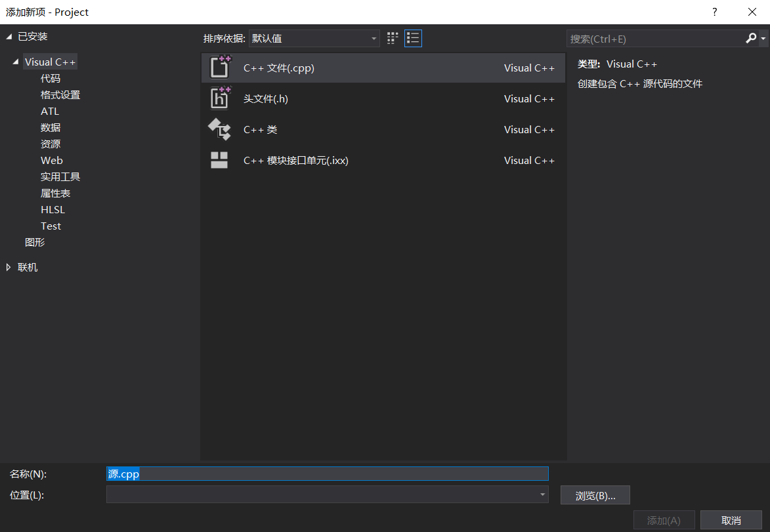Click the 取消 button
Viewport: 770px width, 532px height.
click(731, 520)
